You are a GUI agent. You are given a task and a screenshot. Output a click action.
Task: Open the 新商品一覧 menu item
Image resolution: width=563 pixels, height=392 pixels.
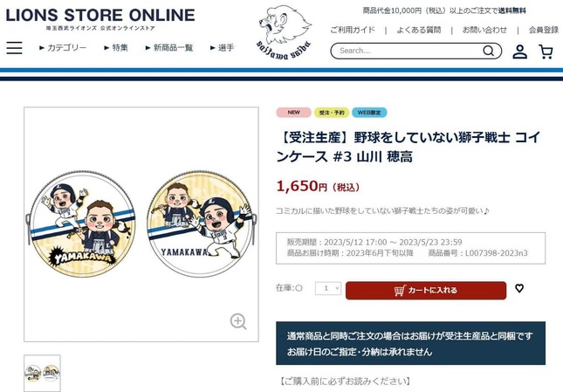[x=169, y=48]
